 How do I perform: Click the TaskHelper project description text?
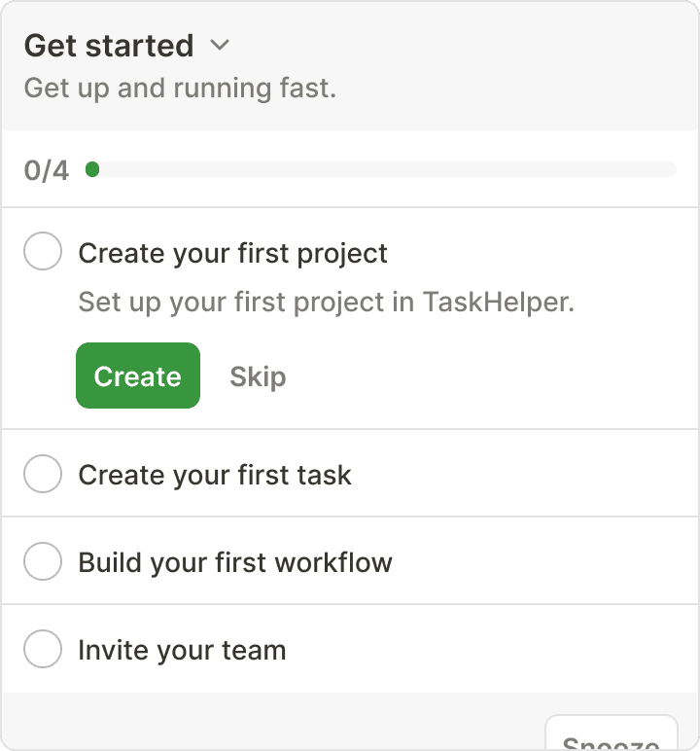pyautogui.click(x=326, y=302)
